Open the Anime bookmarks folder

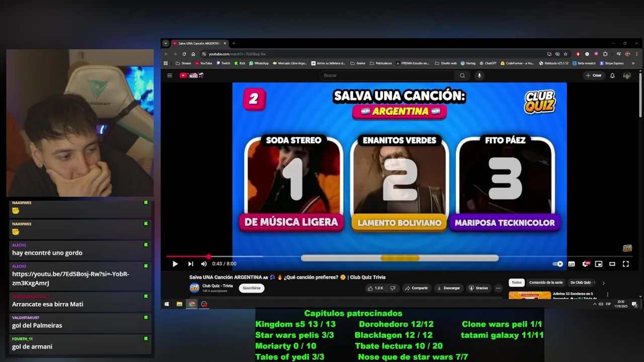(358, 63)
